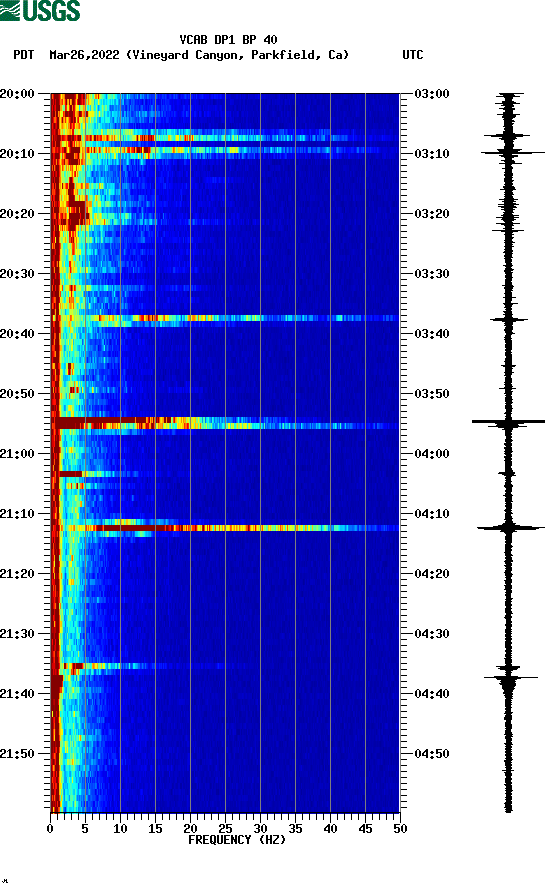
Task: Click the event streak near 20:09
Action: tap(225, 150)
